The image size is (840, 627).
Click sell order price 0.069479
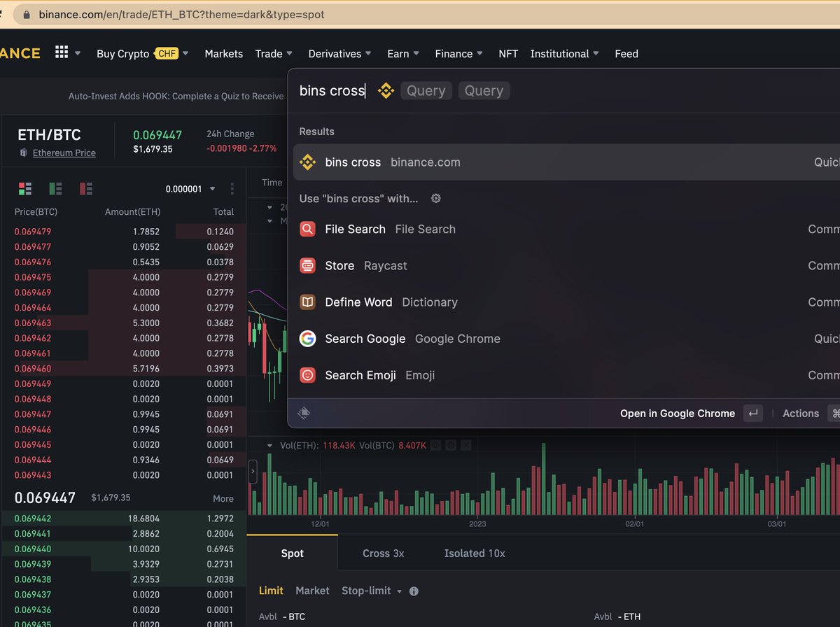point(33,232)
